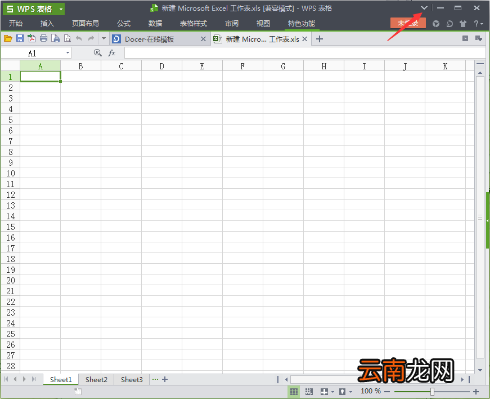Switch to the 视图 tab
This screenshot has width=491, height=399.
(x=263, y=23)
